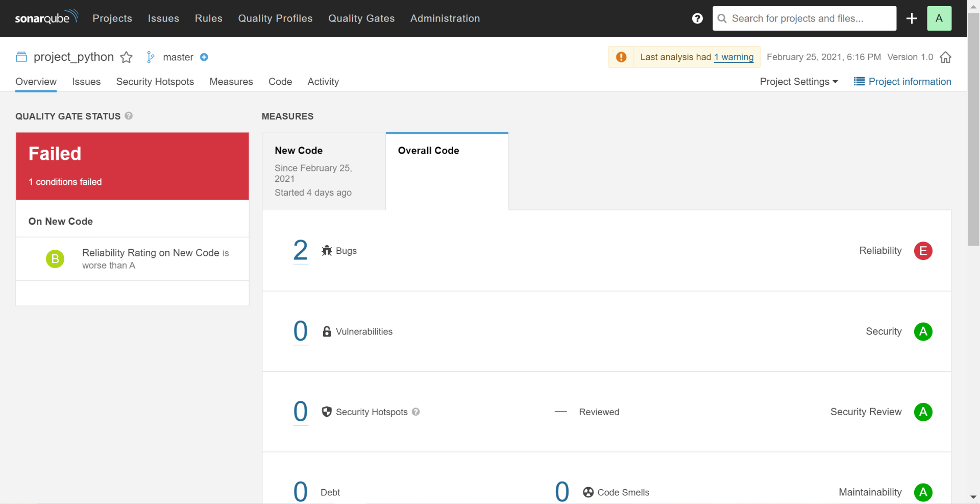Click the vertical page scrollbar

click(x=973, y=130)
